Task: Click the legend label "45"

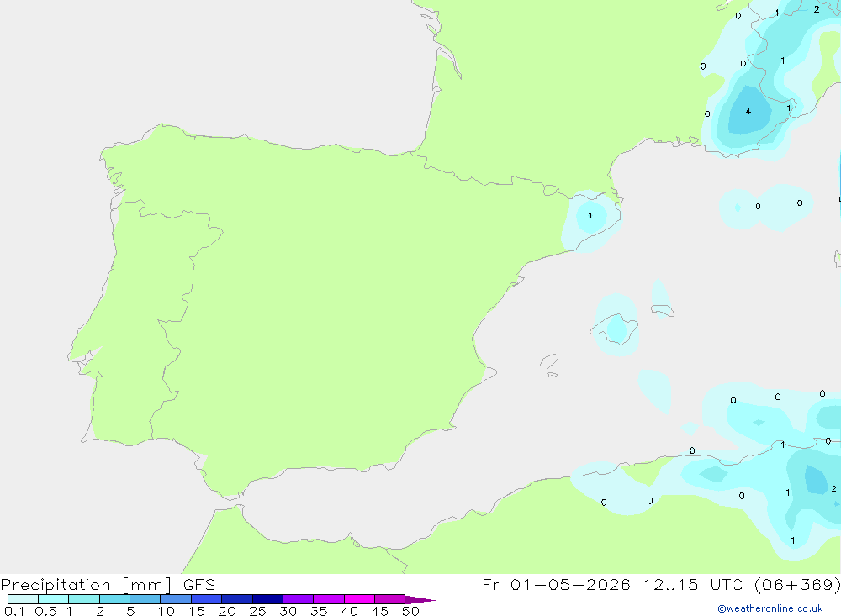Action: pos(380,611)
